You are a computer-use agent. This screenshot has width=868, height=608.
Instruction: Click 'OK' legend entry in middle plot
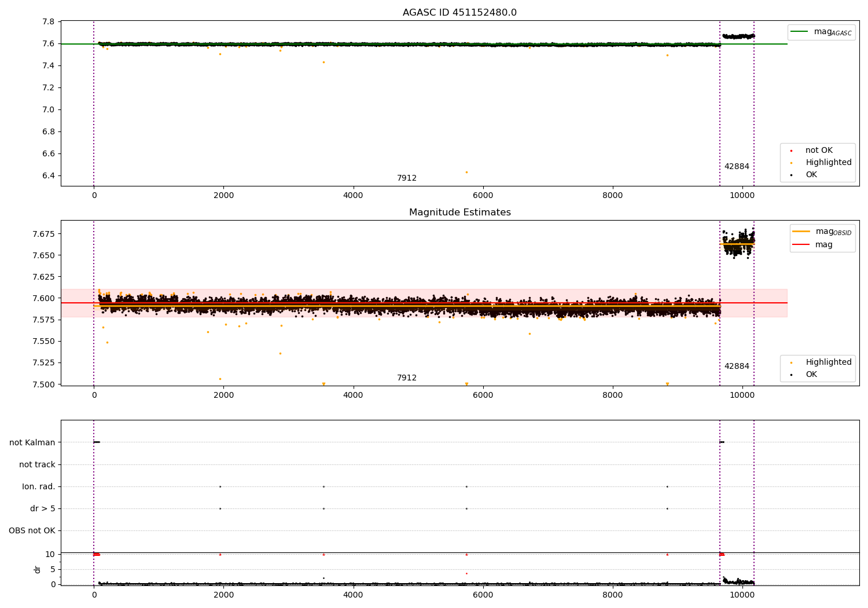[x=811, y=375]
